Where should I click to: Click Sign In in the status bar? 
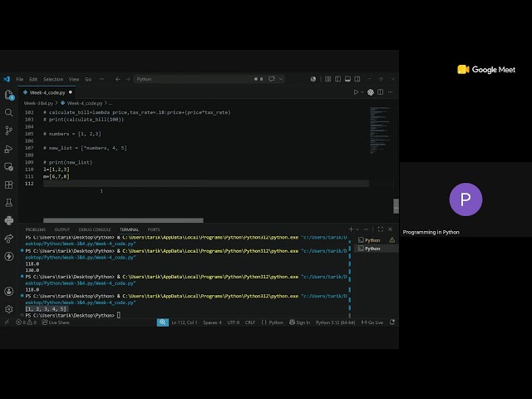pos(299,323)
